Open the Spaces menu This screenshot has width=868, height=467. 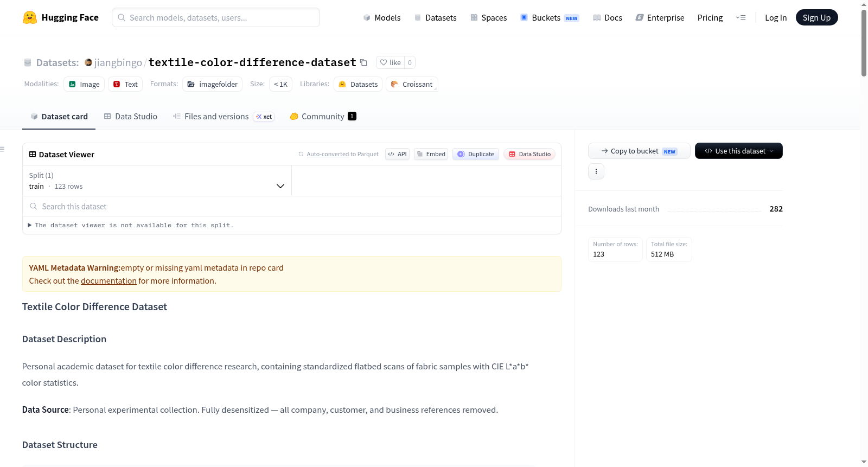[x=489, y=18]
